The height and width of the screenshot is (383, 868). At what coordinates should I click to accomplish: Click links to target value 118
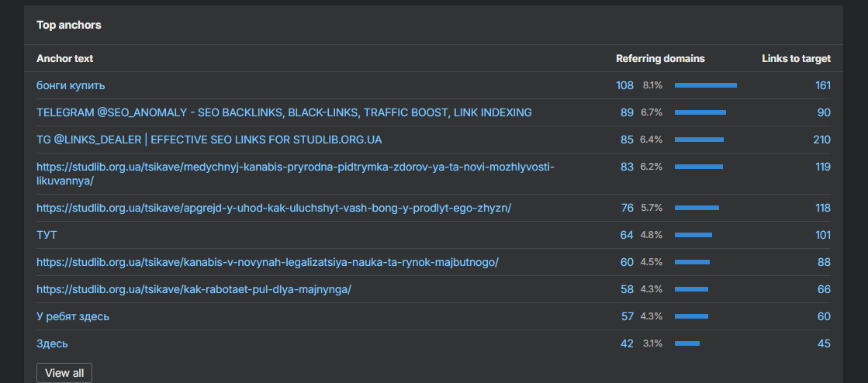823,208
